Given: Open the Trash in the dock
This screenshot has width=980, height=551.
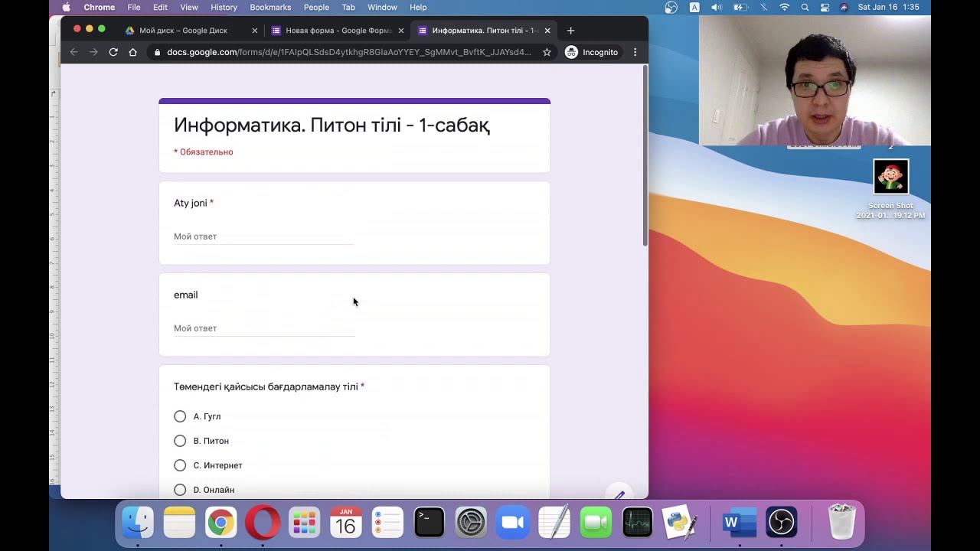Looking at the screenshot, I should [842, 523].
